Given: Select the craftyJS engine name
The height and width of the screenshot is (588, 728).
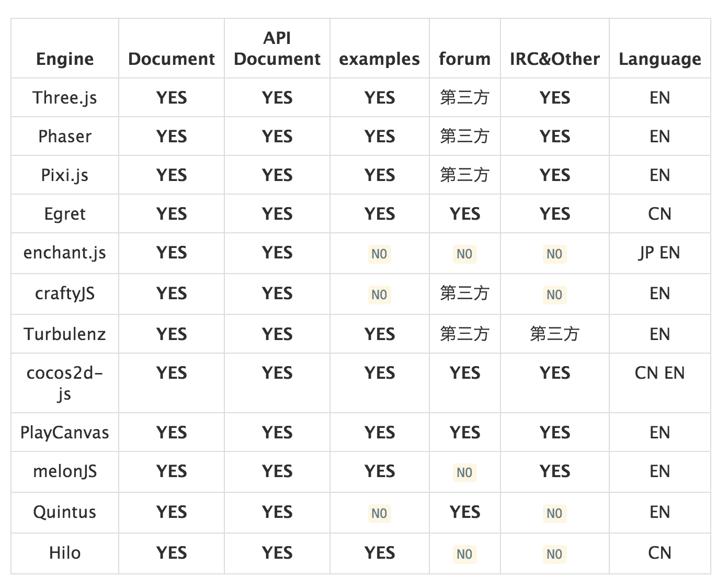Looking at the screenshot, I should [x=65, y=293].
